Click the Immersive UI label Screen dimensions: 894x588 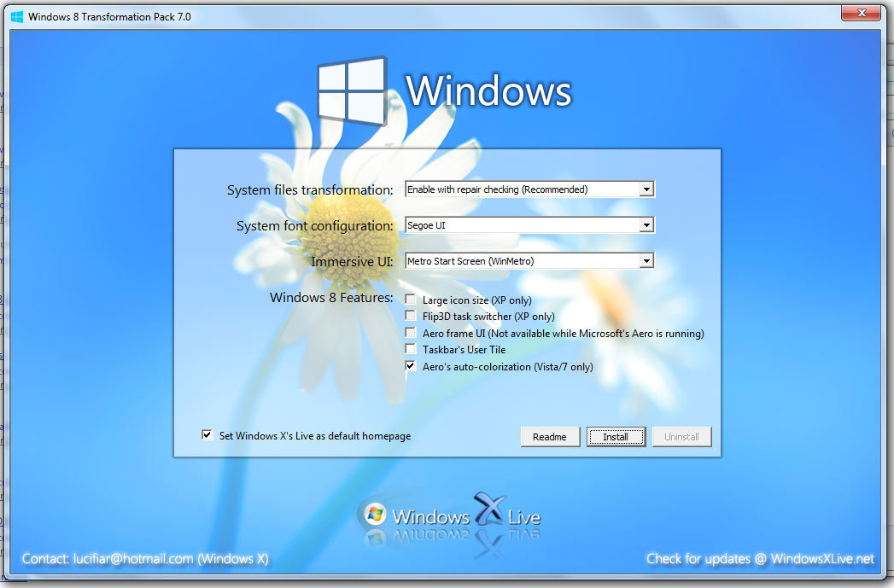(x=352, y=261)
